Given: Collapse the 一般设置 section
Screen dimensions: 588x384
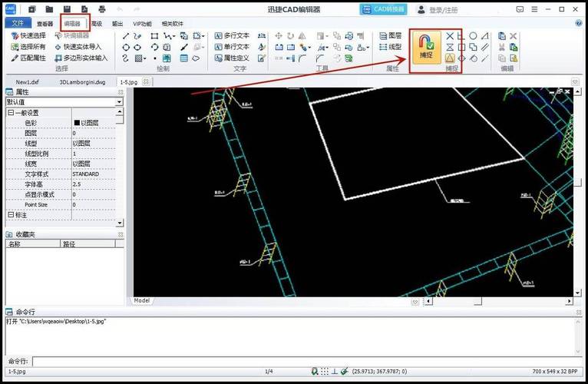Looking at the screenshot, I should 11,113.
